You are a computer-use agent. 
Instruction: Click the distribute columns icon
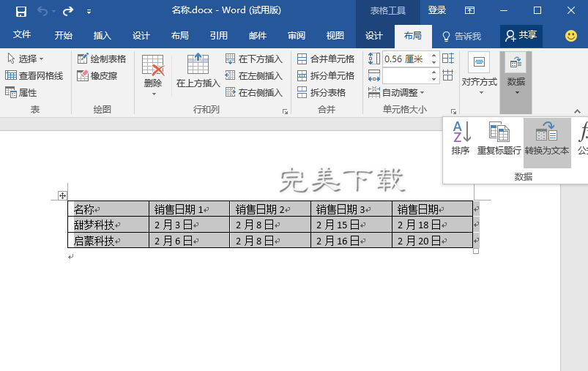pos(448,75)
